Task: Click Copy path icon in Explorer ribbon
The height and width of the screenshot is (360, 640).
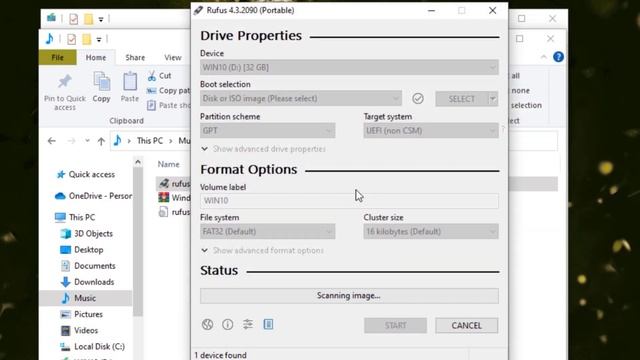Action: (151, 91)
